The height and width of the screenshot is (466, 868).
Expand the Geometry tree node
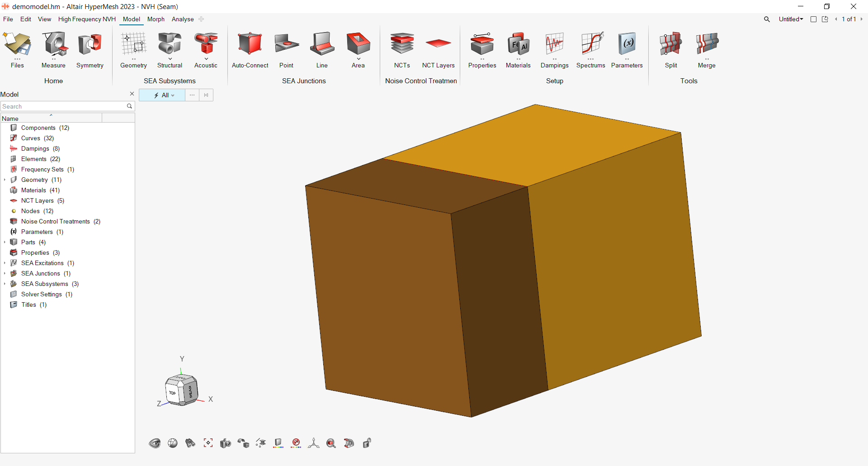click(x=5, y=180)
